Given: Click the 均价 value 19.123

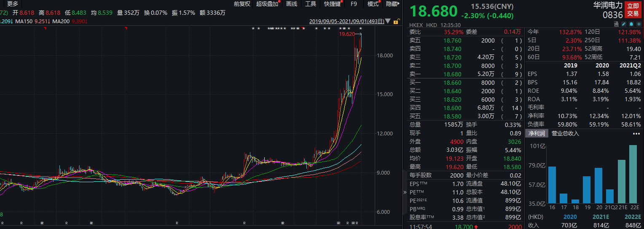Looking at the screenshot, I should pyautogui.click(x=454, y=159).
